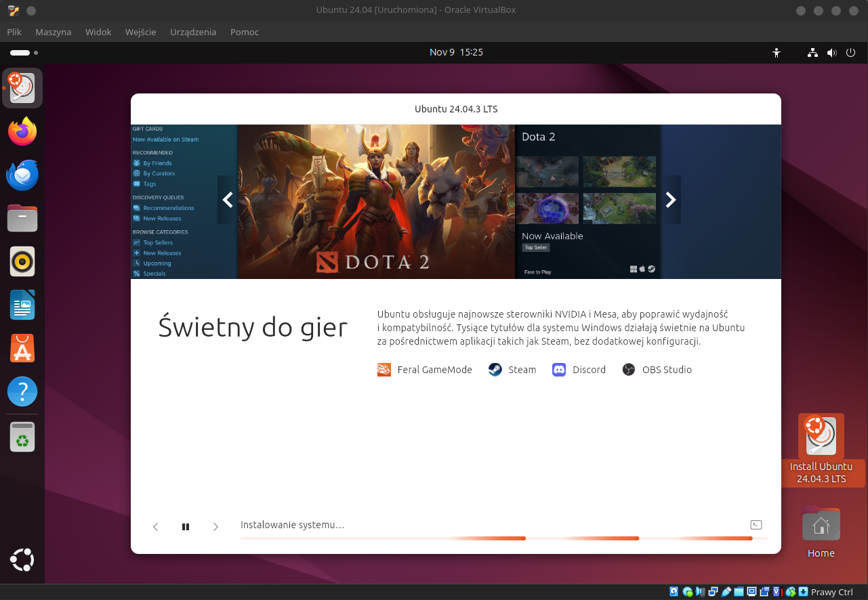This screenshot has width=868, height=600.
Task: Click the VirtualBox recording status icon
Action: tap(764, 592)
